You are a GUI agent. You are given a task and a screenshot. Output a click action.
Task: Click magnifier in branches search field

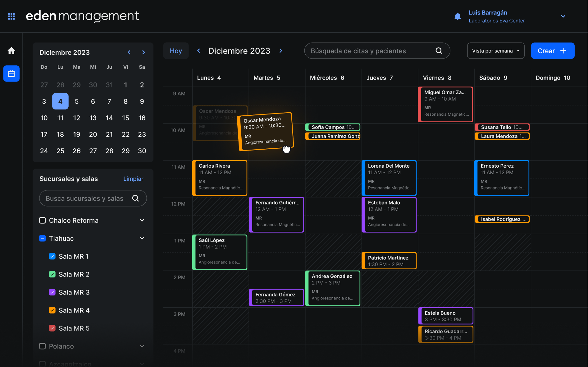point(135,198)
